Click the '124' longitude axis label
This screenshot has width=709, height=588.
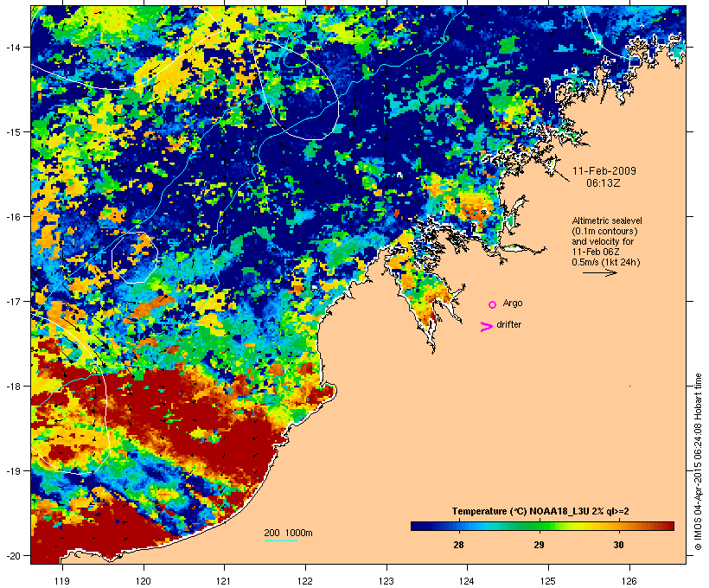[x=467, y=581]
